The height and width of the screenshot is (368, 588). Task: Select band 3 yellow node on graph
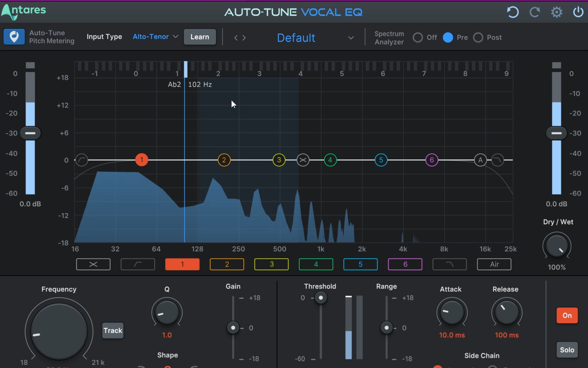279,160
